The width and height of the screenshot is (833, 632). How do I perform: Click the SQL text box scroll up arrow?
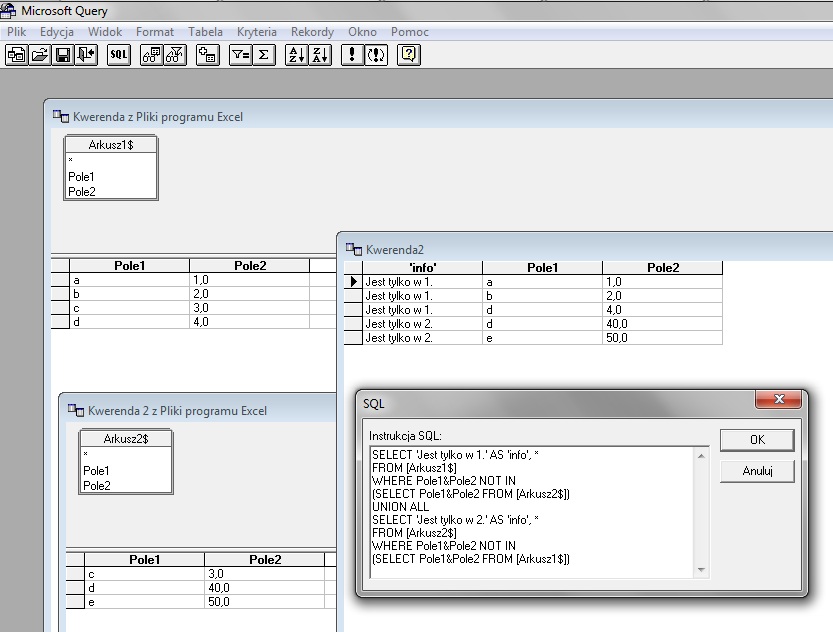[701, 456]
